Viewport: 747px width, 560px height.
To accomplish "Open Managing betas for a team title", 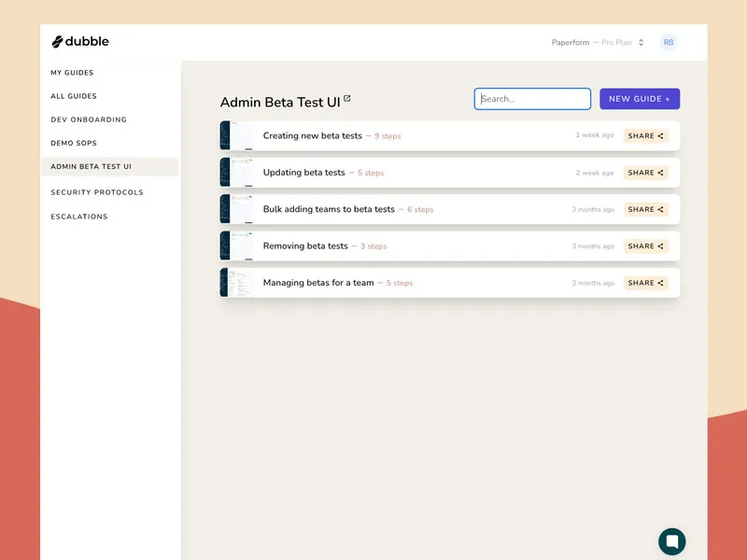I will point(318,283).
